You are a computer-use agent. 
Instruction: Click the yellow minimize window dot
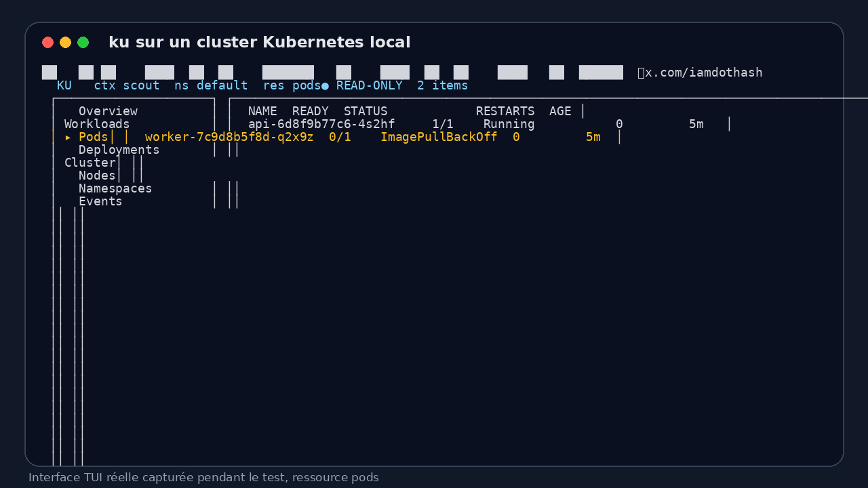coord(65,43)
